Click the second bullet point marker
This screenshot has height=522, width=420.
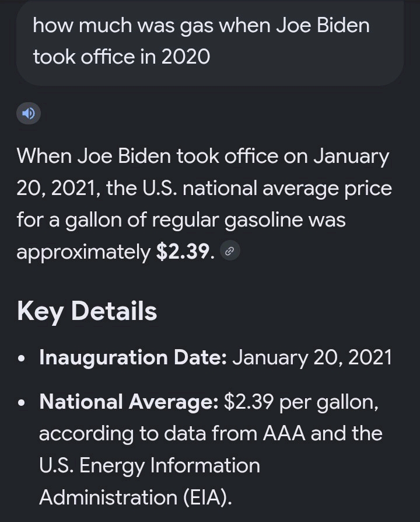click(x=22, y=403)
